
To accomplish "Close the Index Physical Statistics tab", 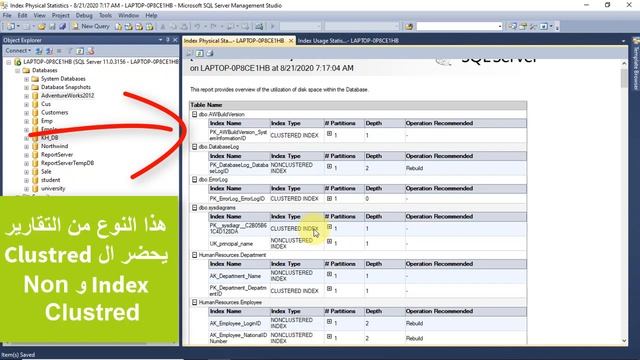I will coord(291,41).
